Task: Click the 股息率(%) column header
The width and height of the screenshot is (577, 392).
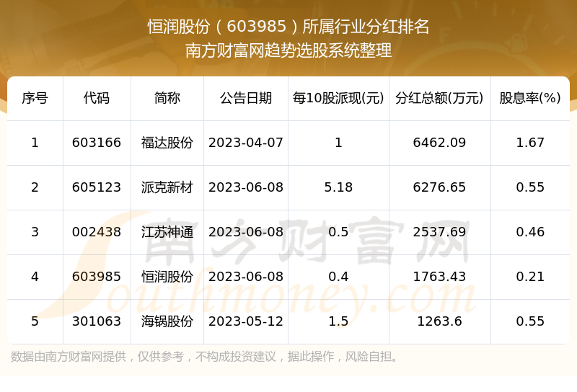Action: pyautogui.click(x=530, y=98)
